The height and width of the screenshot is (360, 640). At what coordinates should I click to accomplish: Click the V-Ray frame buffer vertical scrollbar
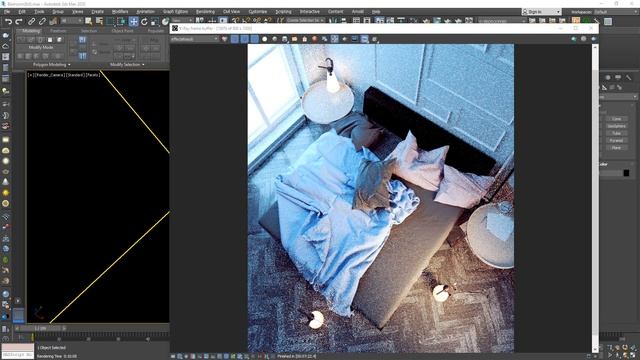(596, 198)
